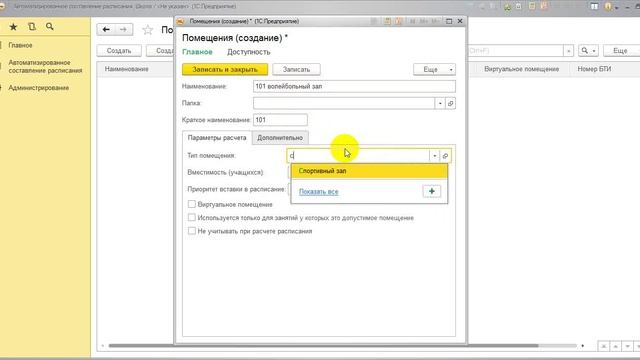Image resolution: width=640 pixels, height=360 pixels.
Task: Expand the Тип помещения dropdown arrow
Action: pyautogui.click(x=435, y=156)
